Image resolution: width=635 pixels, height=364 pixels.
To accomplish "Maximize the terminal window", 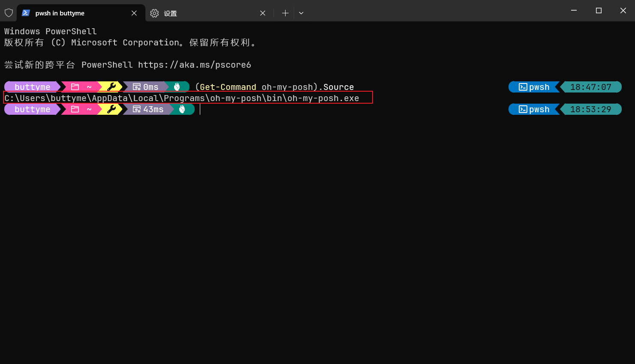I will click(599, 11).
